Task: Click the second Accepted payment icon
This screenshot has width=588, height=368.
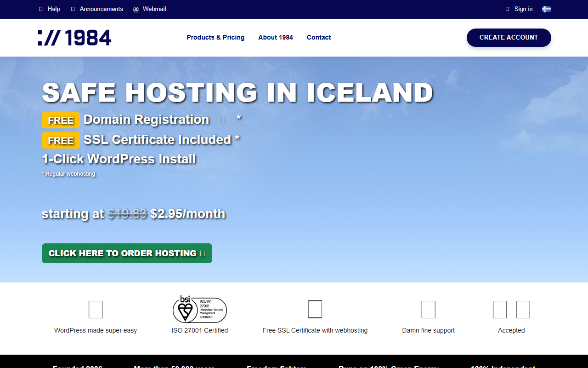Action: pos(523,310)
